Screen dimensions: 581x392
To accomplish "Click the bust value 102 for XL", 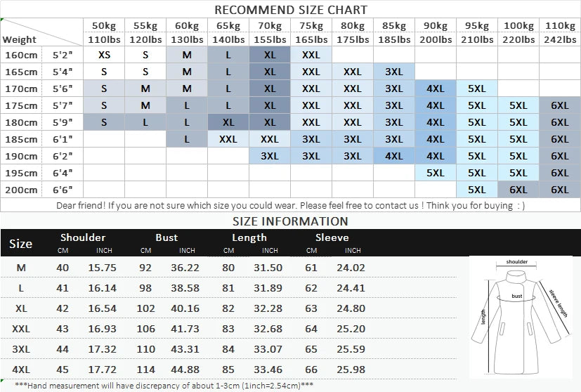I will pyautogui.click(x=145, y=308).
